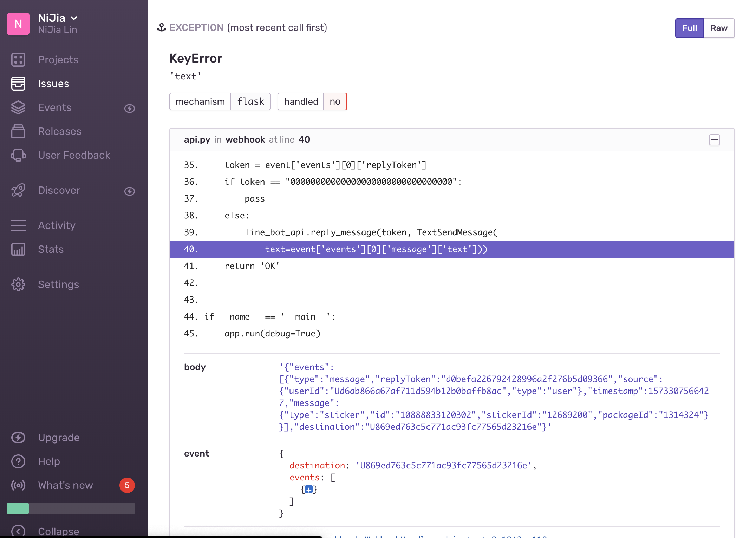Expand the events object plus button

[308, 490]
